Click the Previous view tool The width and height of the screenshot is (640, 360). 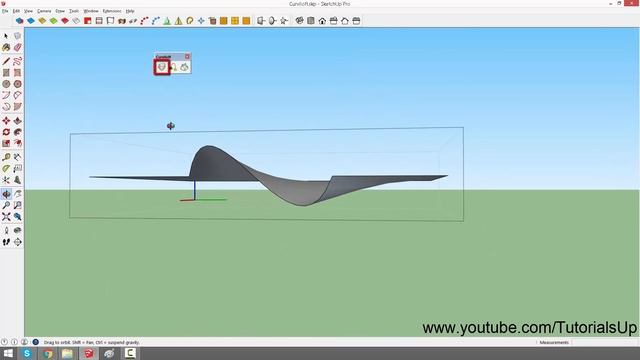point(17,217)
